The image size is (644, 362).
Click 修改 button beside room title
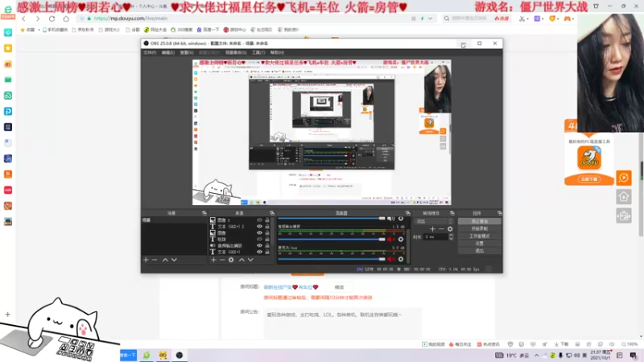tap(339, 287)
